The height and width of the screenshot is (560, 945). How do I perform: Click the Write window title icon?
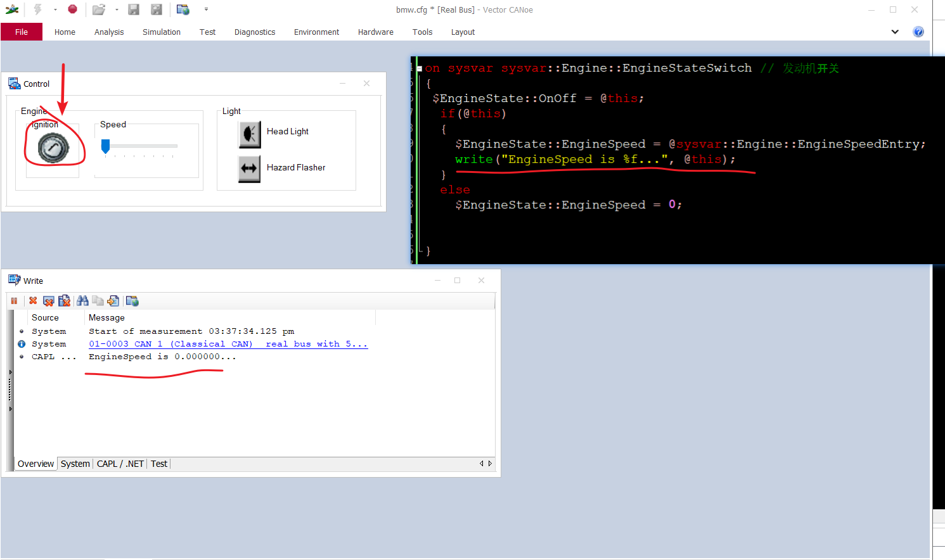14,280
